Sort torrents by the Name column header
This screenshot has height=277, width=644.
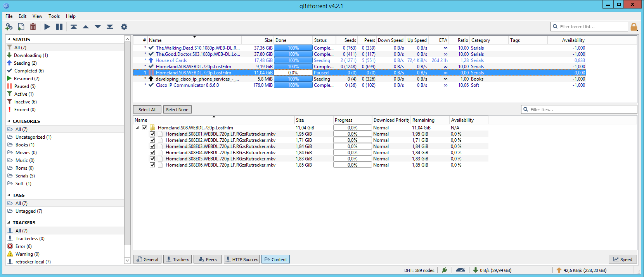(194, 40)
